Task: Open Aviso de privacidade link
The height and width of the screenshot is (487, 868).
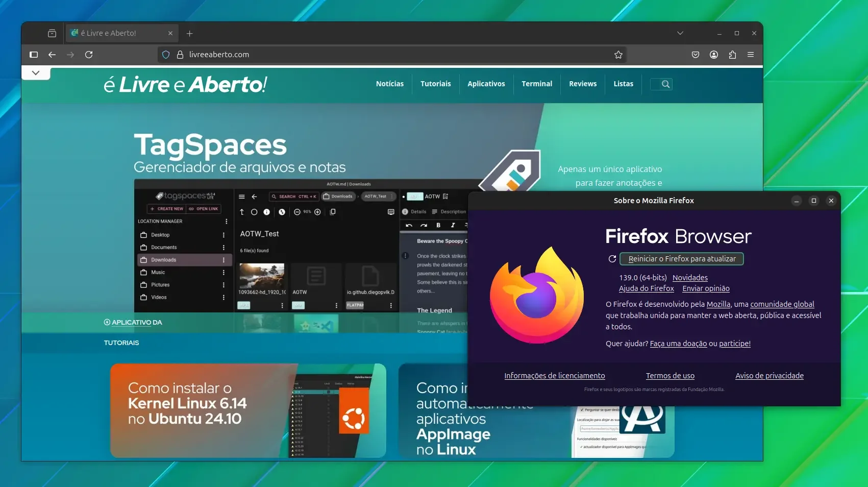Action: click(769, 376)
